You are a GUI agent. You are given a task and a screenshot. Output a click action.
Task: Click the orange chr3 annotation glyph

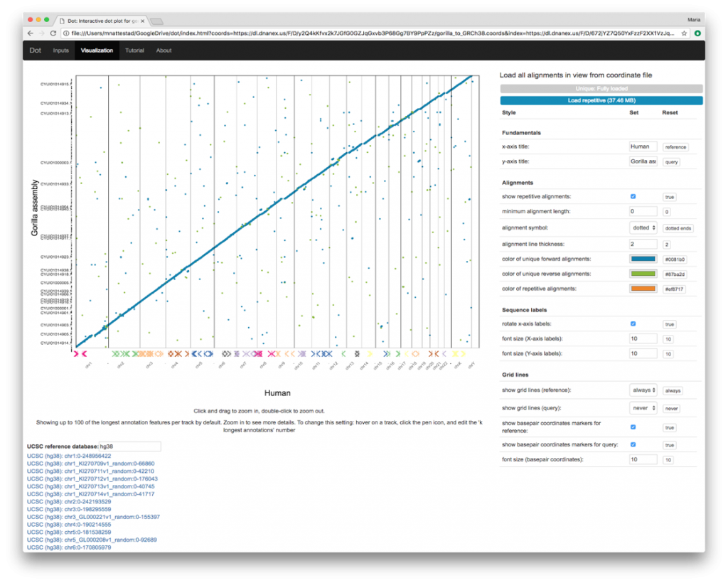(149, 352)
